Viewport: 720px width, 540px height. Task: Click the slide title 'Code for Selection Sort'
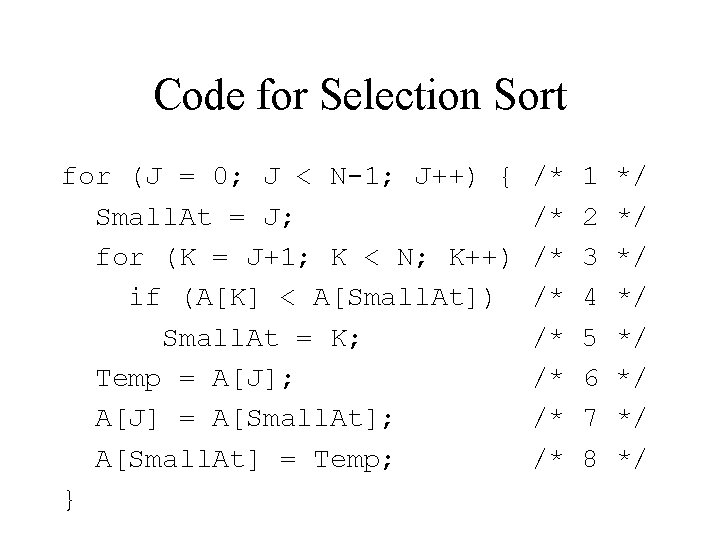tap(360, 97)
